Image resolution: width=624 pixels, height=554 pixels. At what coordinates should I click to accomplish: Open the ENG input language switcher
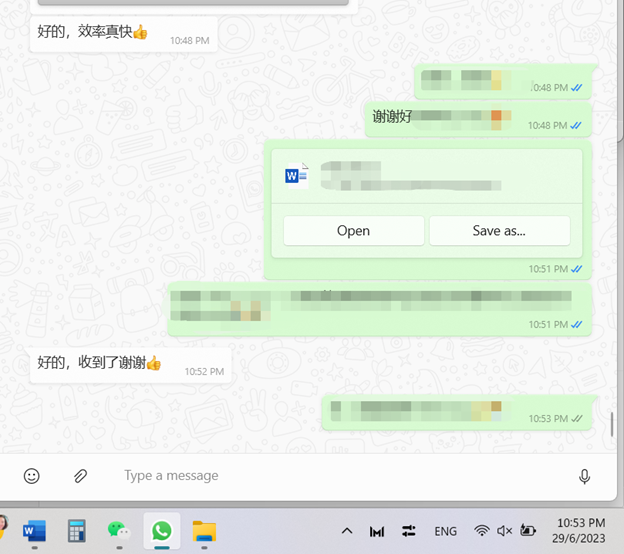[445, 531]
